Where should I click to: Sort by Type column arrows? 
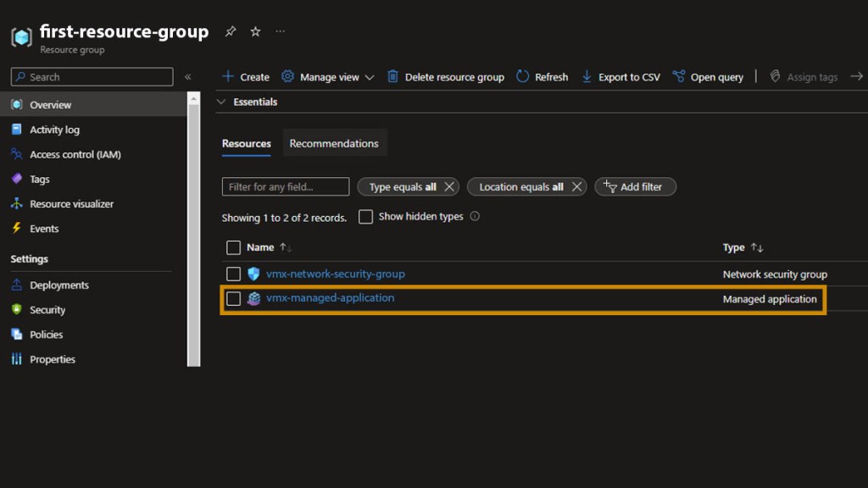[x=757, y=247]
